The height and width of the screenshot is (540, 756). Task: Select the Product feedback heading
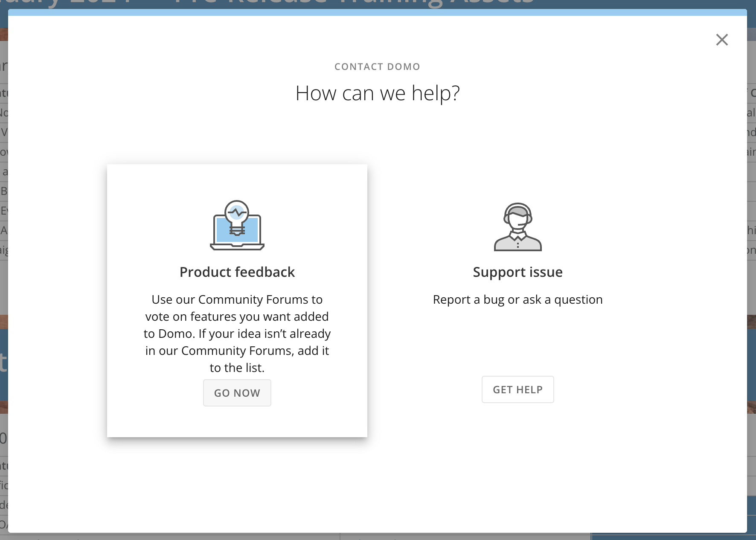[237, 272]
